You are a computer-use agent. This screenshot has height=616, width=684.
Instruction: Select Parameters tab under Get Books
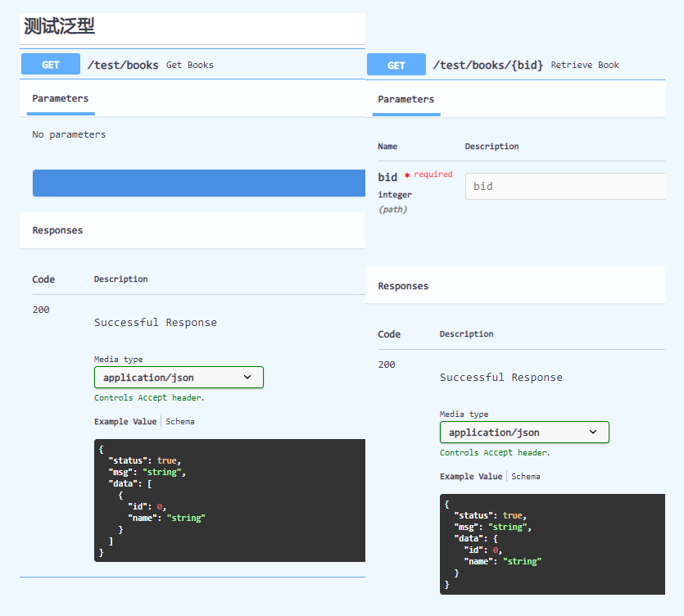tap(61, 98)
